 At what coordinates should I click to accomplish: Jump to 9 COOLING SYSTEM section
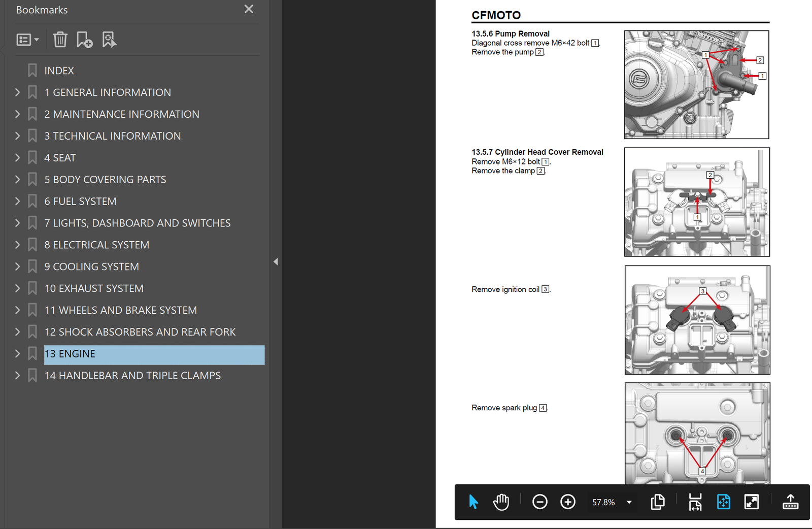tap(91, 267)
